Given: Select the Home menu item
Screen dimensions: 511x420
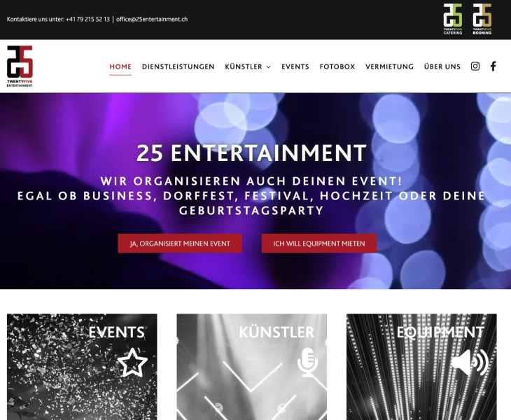Looking at the screenshot, I should [x=120, y=66].
